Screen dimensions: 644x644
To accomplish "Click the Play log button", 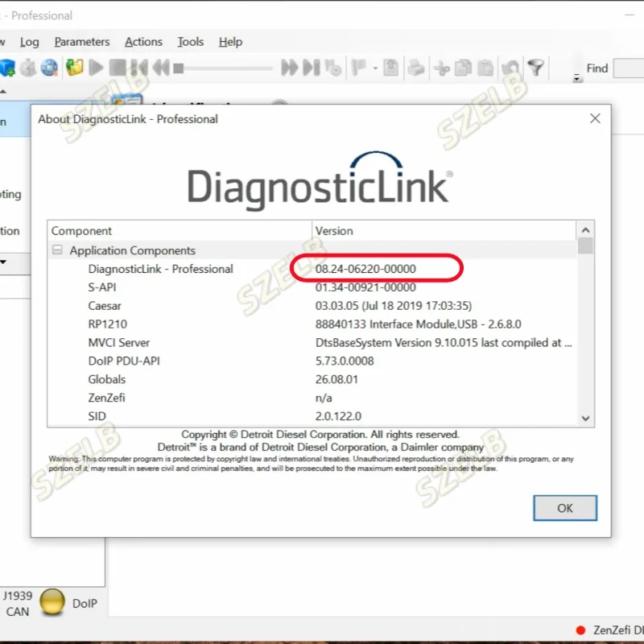I will tap(96, 68).
